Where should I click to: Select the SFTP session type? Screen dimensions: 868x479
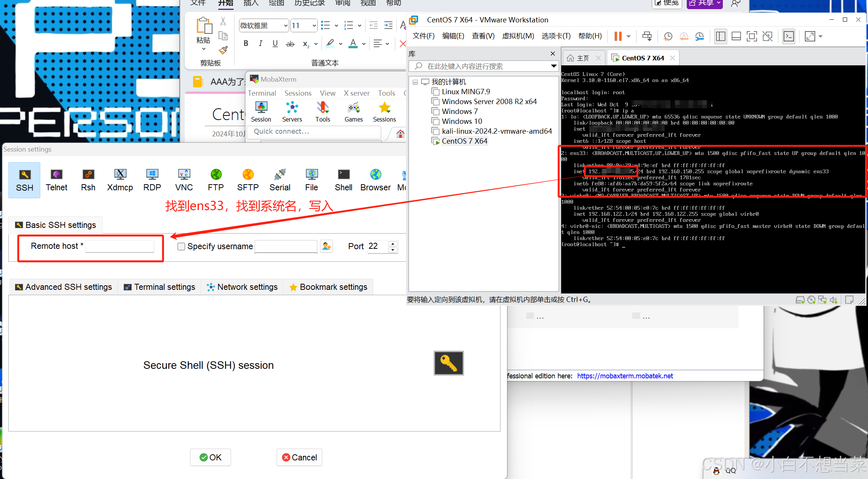(247, 180)
